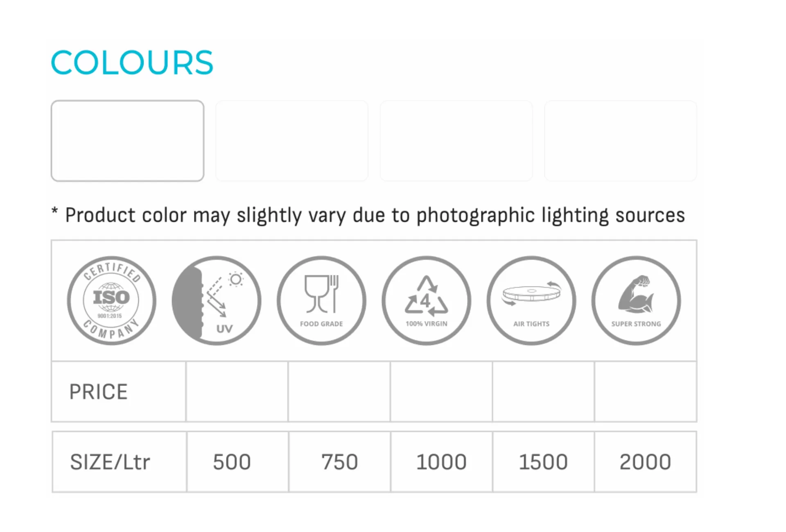Image resolution: width=786 pixels, height=532 pixels.
Task: Select the 1000 litre size cell
Action: tap(441, 462)
